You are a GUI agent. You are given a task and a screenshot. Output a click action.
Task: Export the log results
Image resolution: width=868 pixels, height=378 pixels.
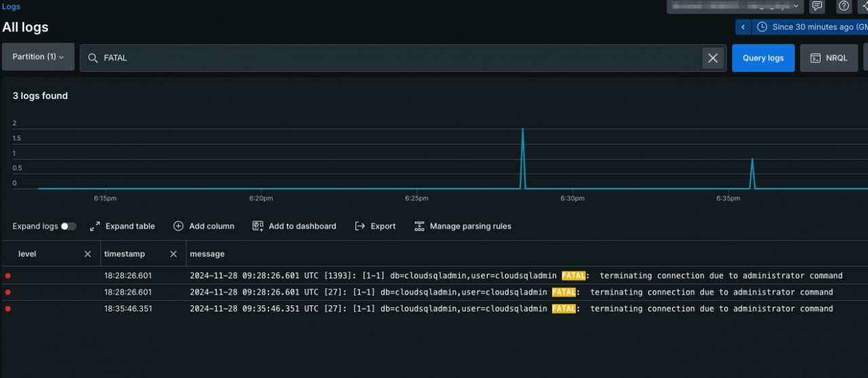tap(375, 226)
